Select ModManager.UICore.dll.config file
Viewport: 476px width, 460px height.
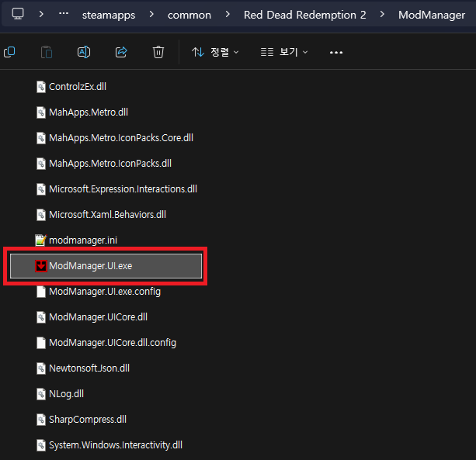[x=113, y=343]
